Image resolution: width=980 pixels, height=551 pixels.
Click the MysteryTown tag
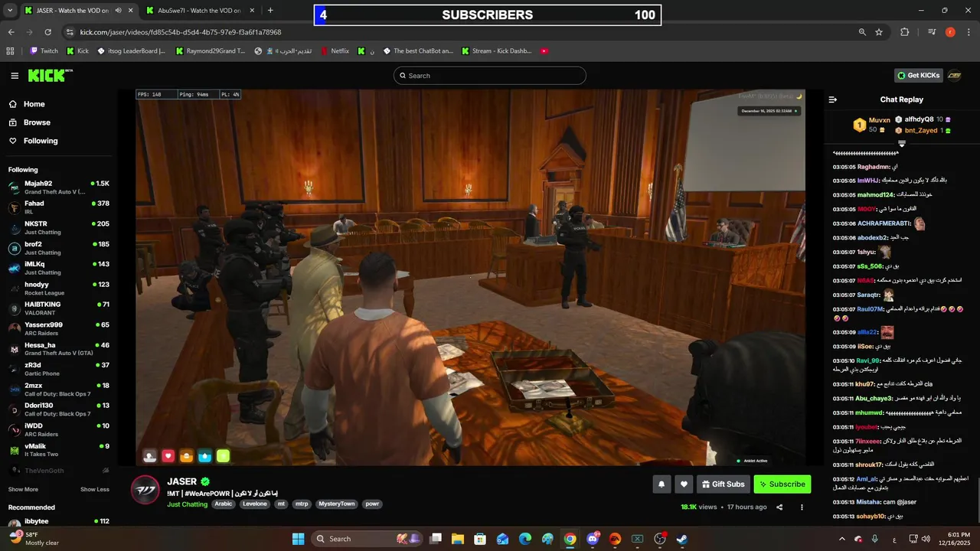click(337, 504)
